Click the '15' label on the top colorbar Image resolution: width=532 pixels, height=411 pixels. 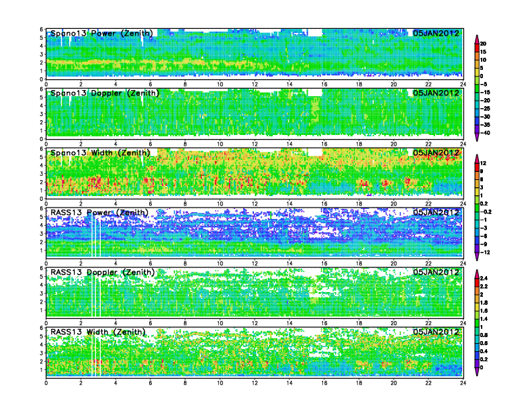pyautogui.click(x=483, y=52)
